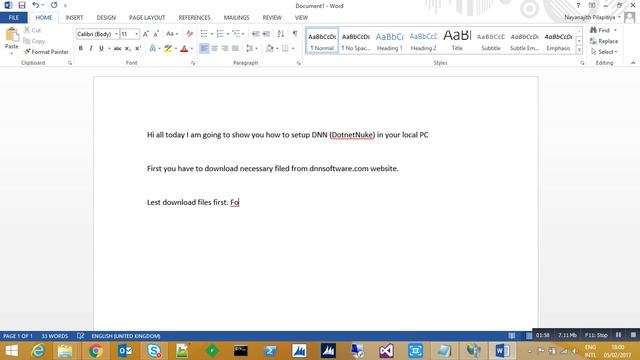Toggle Underline formatting

pyautogui.click(x=101, y=49)
